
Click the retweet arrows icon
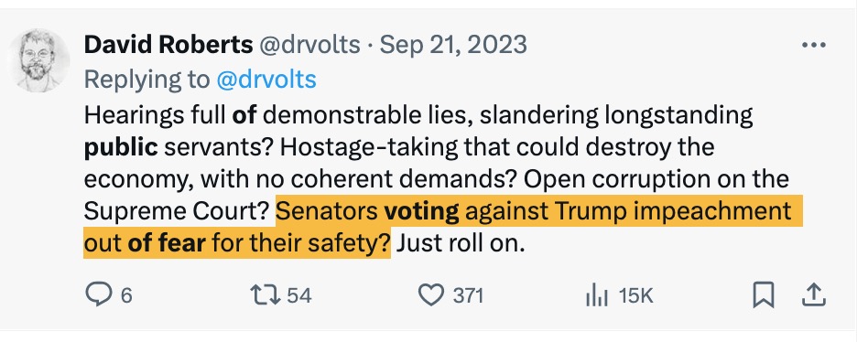coord(266,294)
